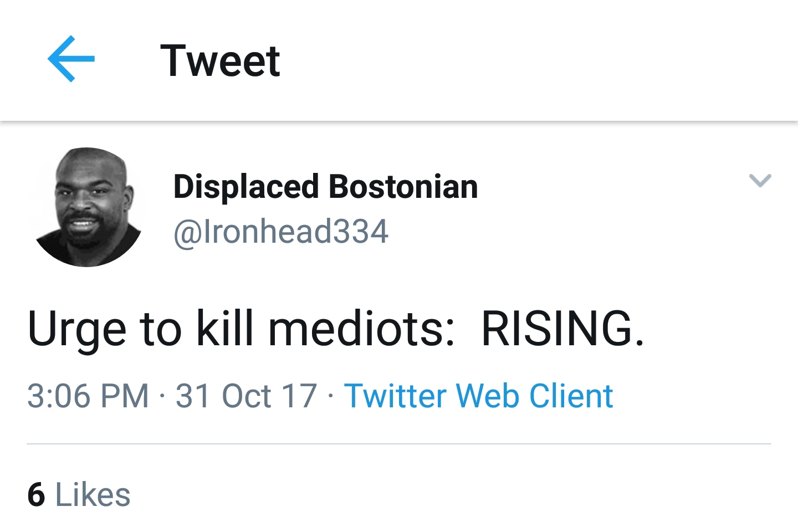Click the 31 Oct 17 date
The height and width of the screenshot is (532, 798).
246,396
